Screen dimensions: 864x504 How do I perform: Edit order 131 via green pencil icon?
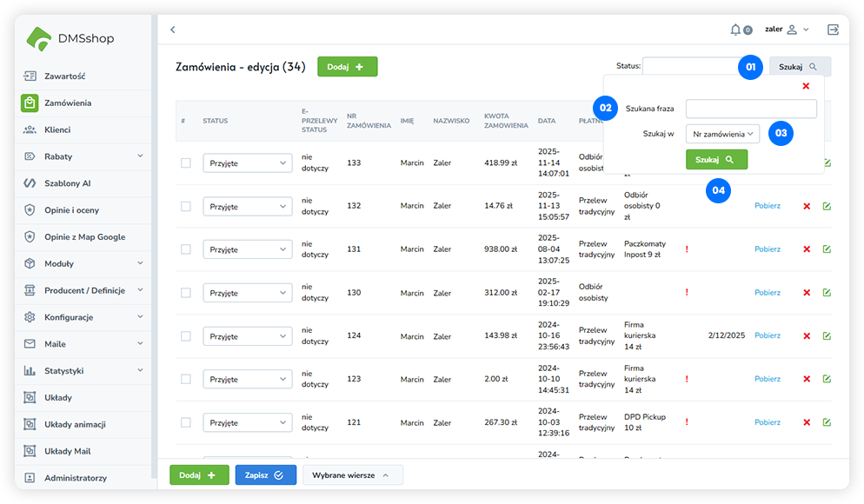click(x=827, y=249)
